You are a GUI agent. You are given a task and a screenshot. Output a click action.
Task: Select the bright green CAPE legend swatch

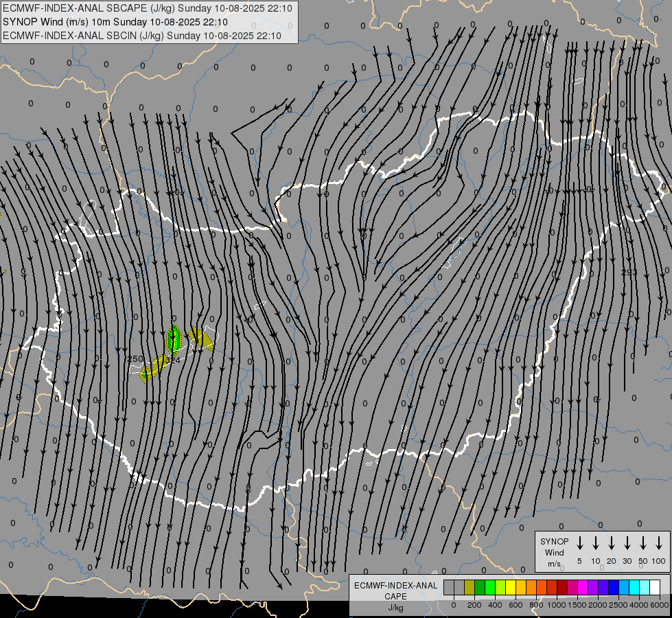[490, 587]
